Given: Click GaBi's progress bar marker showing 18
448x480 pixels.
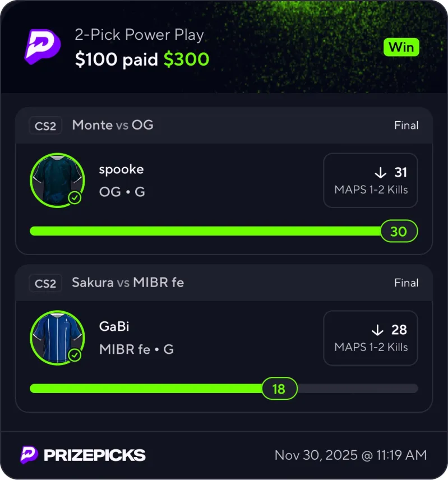Looking at the screenshot, I should click(x=279, y=389).
